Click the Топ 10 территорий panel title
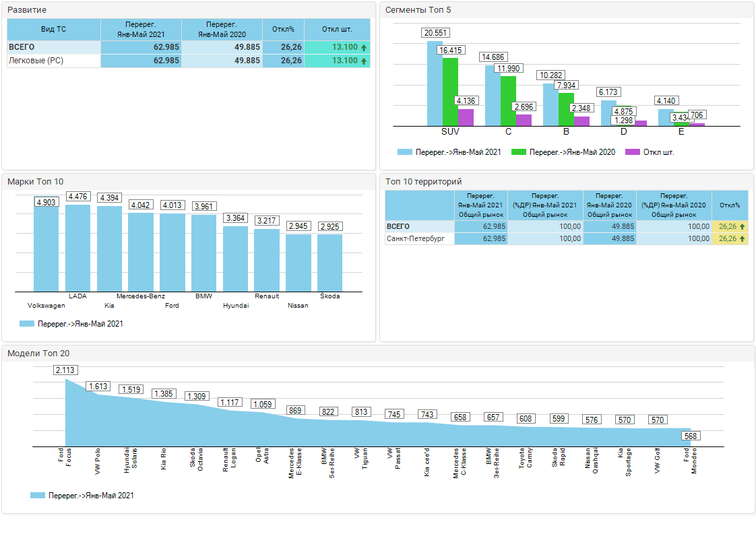Image resolution: width=756 pixels, height=534 pixels. pos(423,182)
